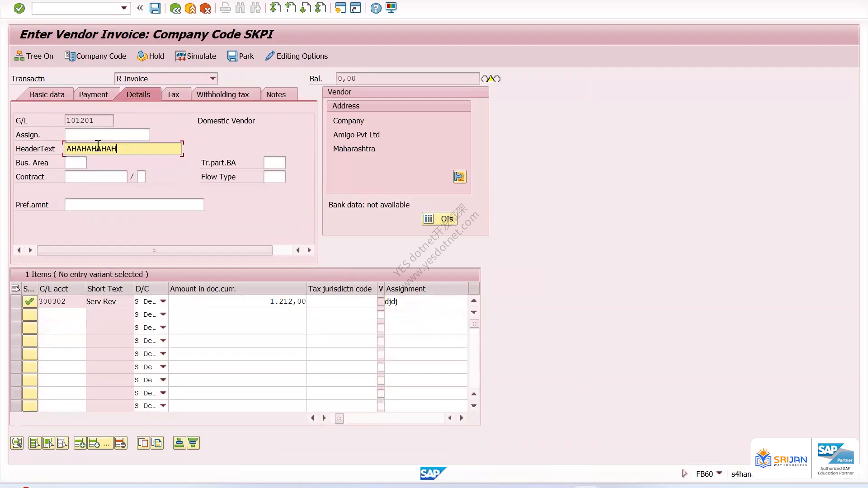Click the red Cancel icon in the top toolbar
This screenshot has height=488, width=868.
[205, 8]
